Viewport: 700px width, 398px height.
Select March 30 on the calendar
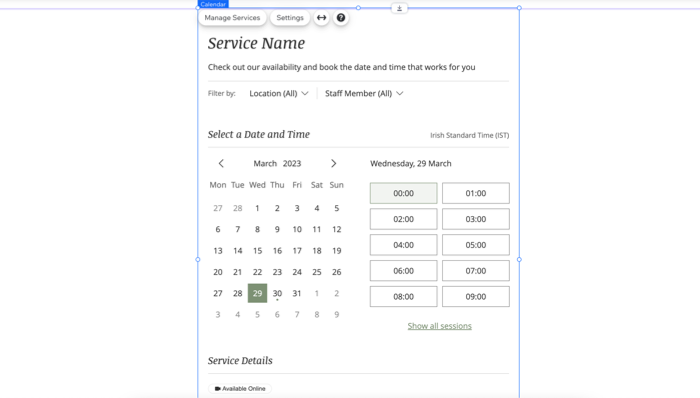(x=277, y=293)
